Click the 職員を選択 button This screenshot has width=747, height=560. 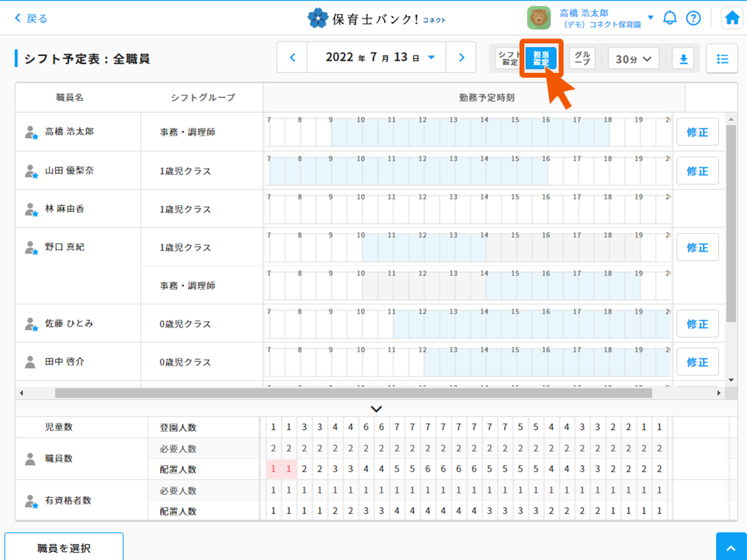(x=64, y=548)
